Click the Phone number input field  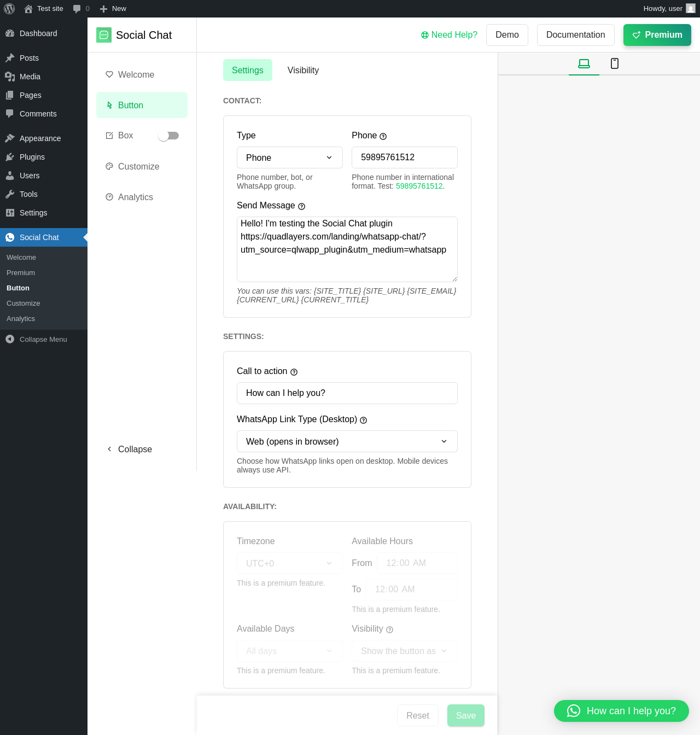[405, 157]
